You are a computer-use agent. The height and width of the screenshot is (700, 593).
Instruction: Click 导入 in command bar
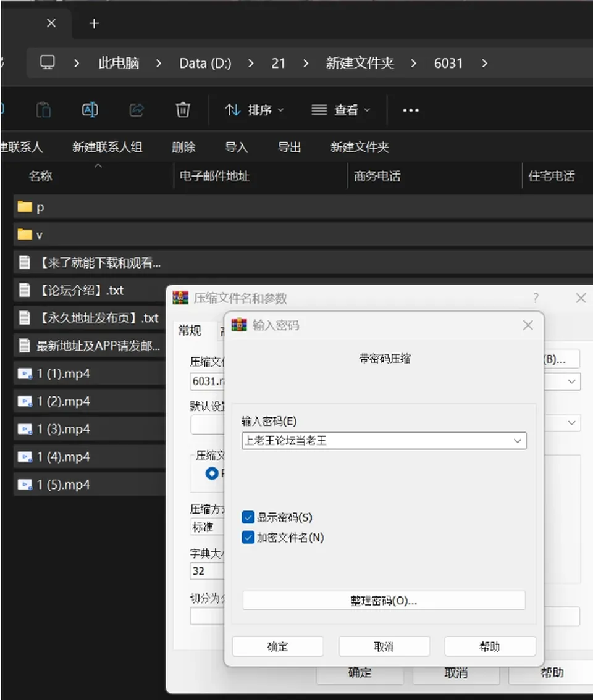(237, 147)
